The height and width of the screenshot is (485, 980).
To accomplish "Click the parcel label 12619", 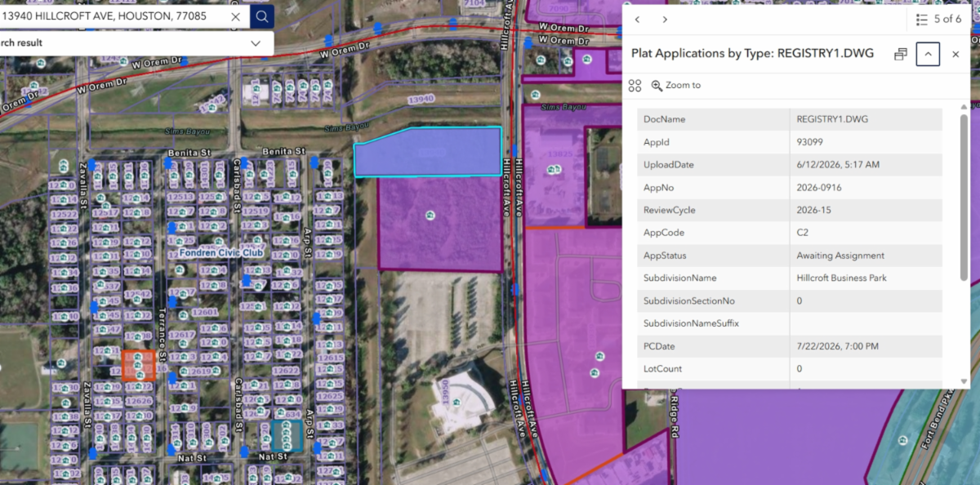I will [x=198, y=372].
